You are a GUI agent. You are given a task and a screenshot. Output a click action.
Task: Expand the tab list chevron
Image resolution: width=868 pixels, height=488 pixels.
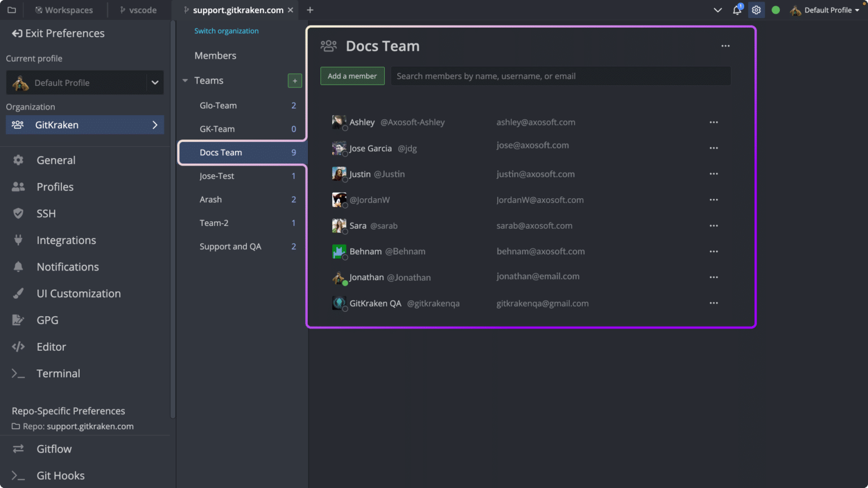[x=718, y=10]
